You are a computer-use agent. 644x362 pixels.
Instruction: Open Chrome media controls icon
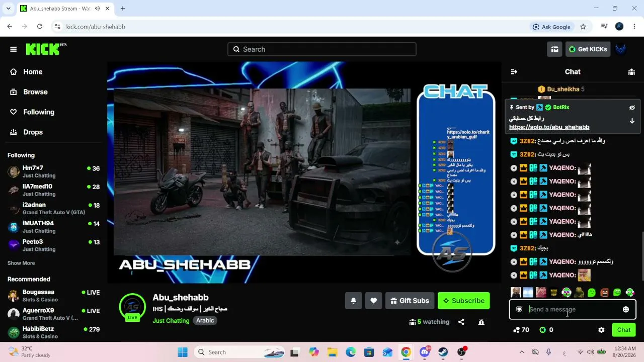click(604, 27)
